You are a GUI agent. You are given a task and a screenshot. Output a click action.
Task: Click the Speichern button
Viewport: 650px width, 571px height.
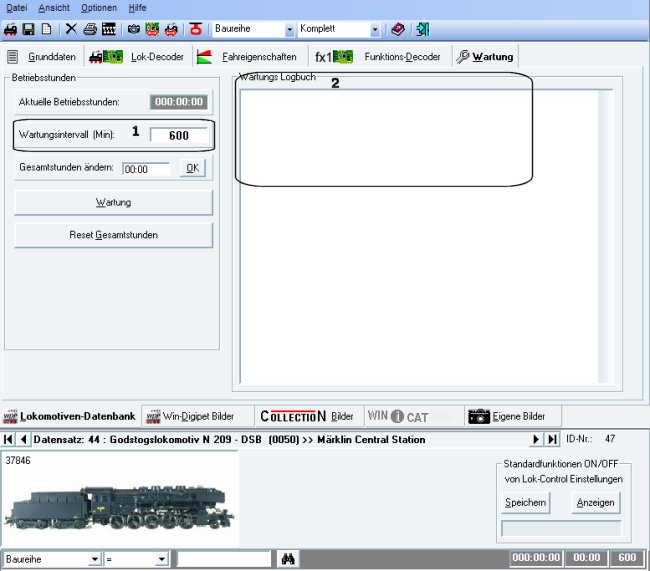point(525,503)
